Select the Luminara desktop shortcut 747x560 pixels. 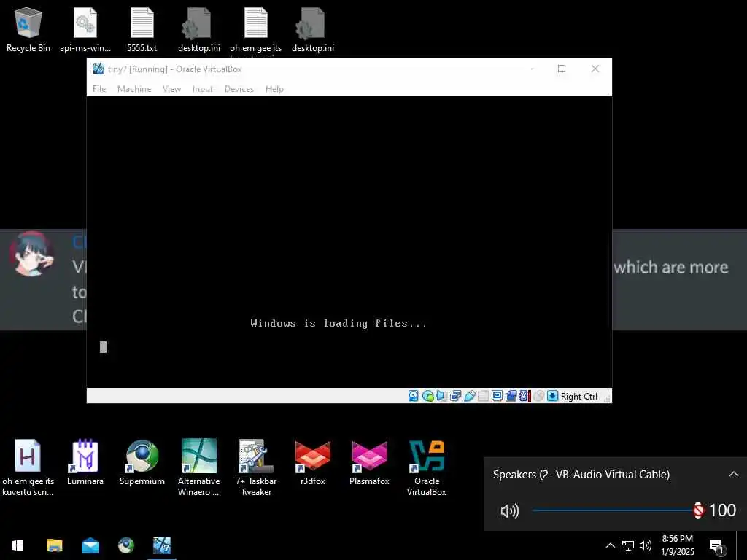click(x=85, y=462)
